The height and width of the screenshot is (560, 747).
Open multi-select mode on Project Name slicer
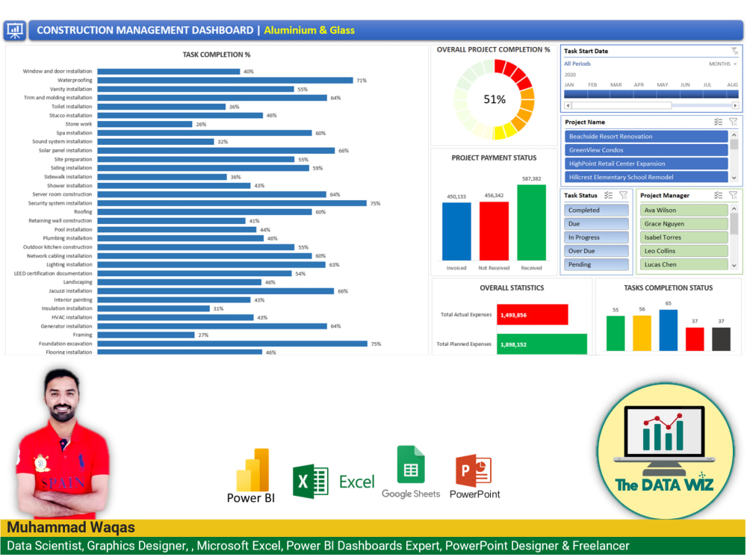pyautogui.click(x=718, y=122)
